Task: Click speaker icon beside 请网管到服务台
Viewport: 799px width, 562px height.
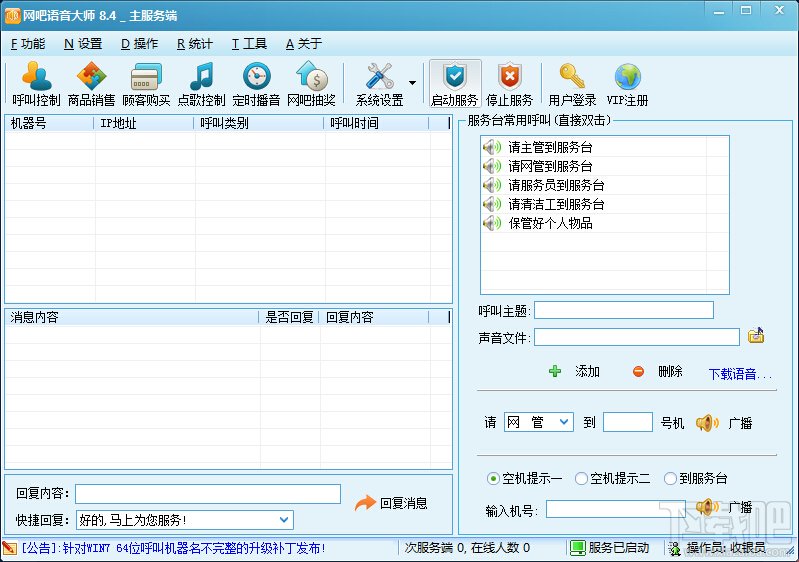Action: click(x=492, y=166)
